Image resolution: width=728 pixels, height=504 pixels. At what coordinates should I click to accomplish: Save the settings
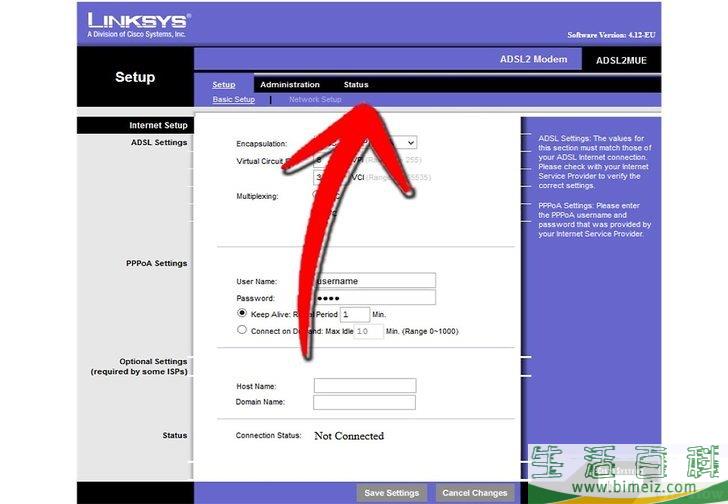coord(391,493)
